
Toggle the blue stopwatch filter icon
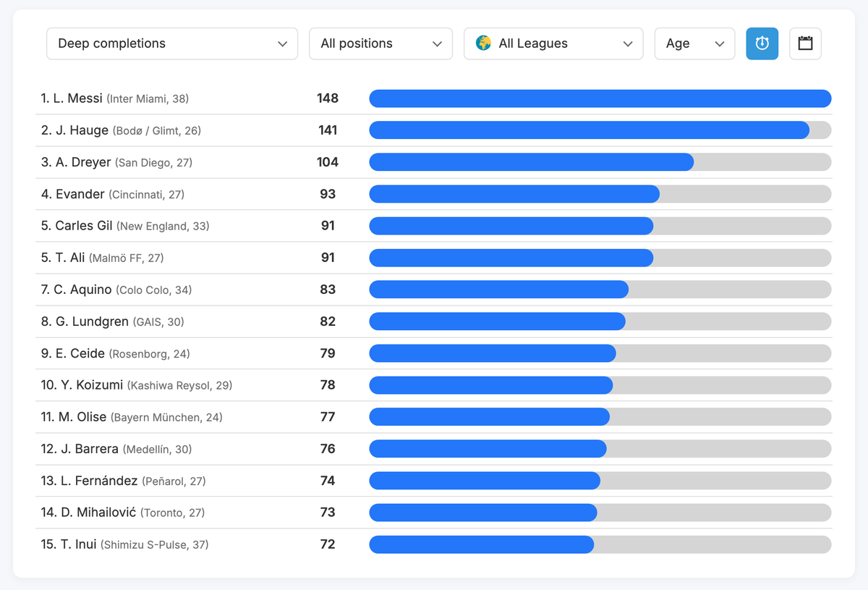pyautogui.click(x=762, y=43)
